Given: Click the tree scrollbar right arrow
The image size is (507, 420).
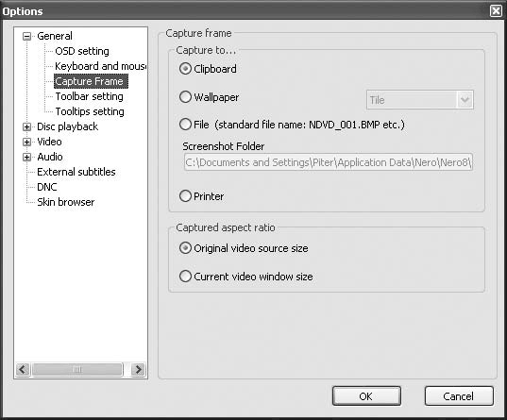Looking at the screenshot, I should 138,369.
